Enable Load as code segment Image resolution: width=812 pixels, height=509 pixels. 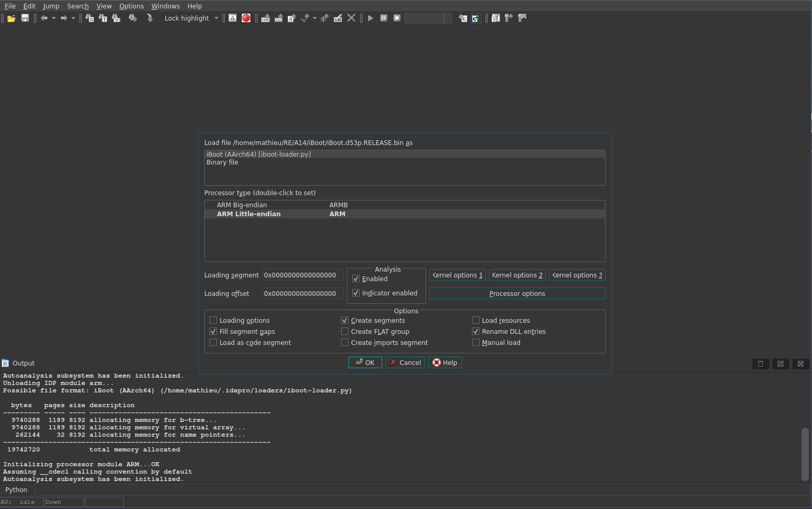(x=213, y=342)
